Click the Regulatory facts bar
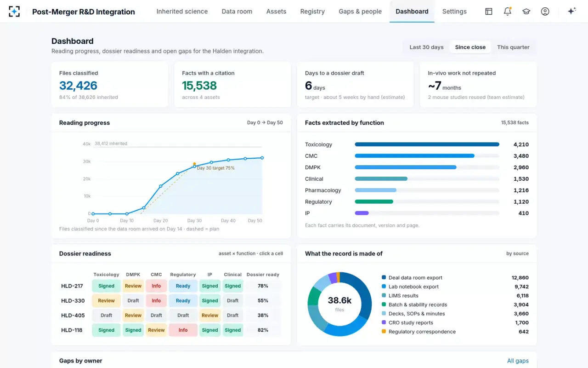588x368 pixels. 374,201
